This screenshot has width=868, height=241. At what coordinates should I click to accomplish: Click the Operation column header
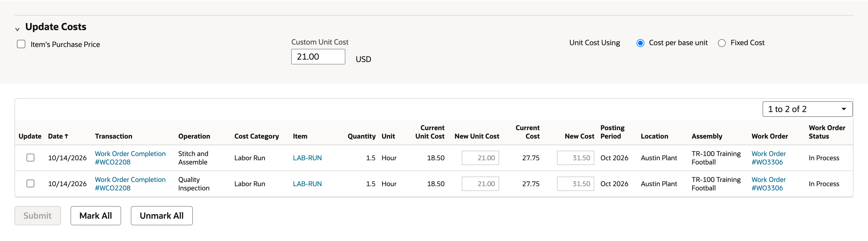coord(194,136)
